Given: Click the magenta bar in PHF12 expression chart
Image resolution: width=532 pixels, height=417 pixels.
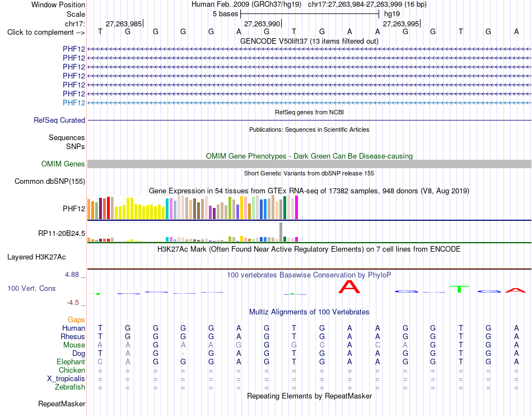Looking at the screenshot, I should (x=297, y=207).
